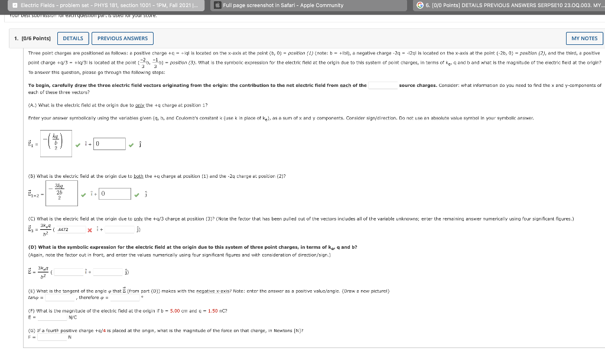Click the E1-2 y-component field containing 0

115,193
